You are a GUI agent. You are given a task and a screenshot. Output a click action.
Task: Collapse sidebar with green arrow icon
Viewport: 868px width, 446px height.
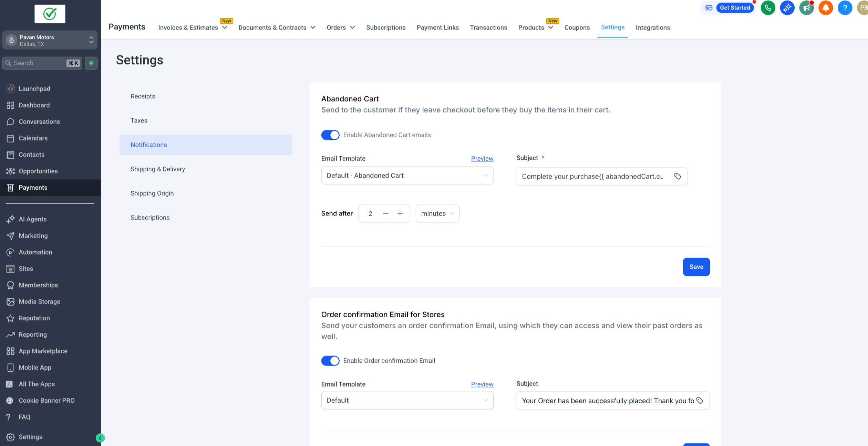click(x=100, y=438)
